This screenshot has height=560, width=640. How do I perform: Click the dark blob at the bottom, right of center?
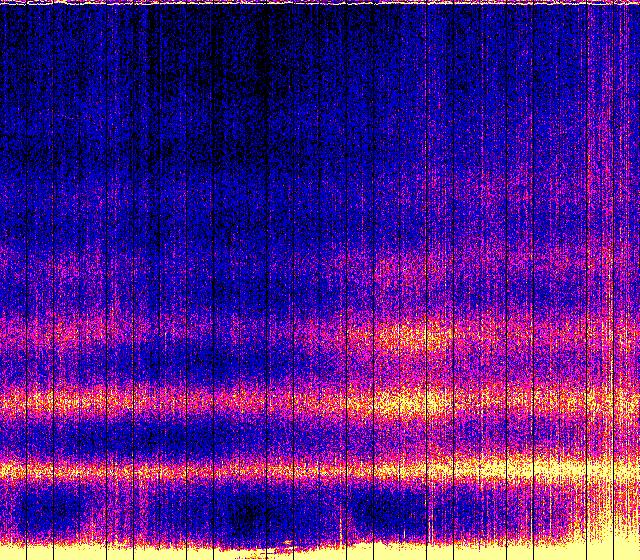tap(380, 510)
